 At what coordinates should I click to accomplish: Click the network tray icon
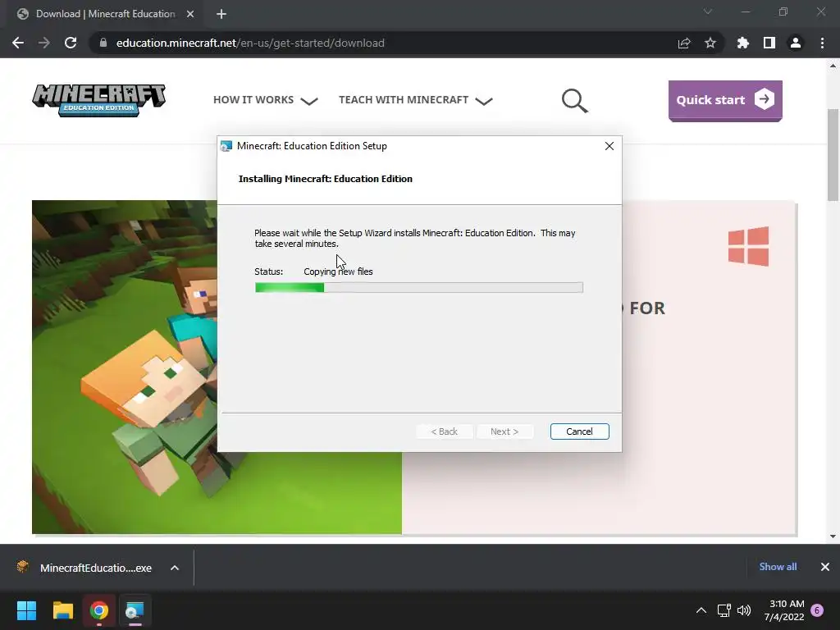[724, 610]
